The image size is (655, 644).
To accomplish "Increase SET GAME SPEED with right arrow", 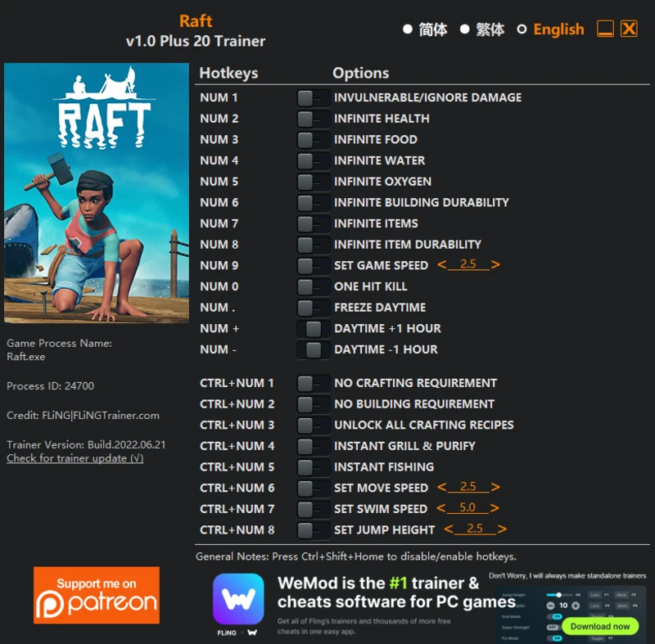I will point(495,265).
